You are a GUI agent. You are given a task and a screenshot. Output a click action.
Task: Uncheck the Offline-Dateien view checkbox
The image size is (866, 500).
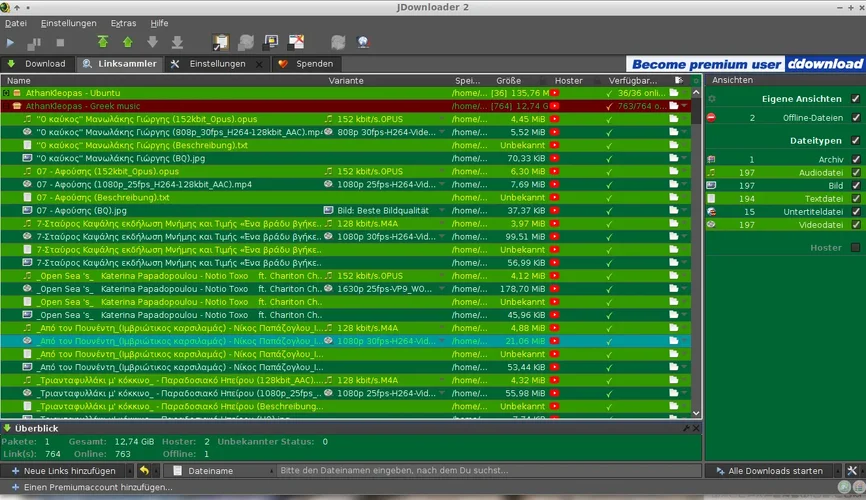[x=854, y=118]
